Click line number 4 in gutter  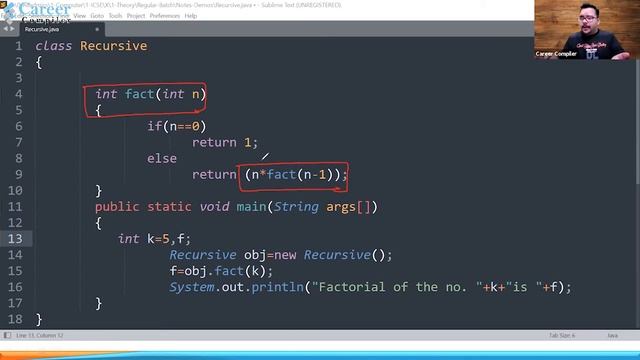[19, 94]
